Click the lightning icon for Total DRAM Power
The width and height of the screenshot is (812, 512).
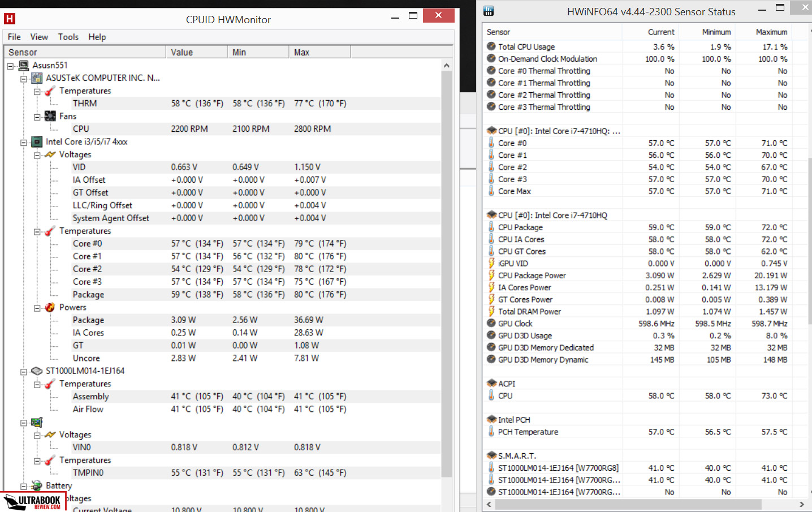pos(491,311)
